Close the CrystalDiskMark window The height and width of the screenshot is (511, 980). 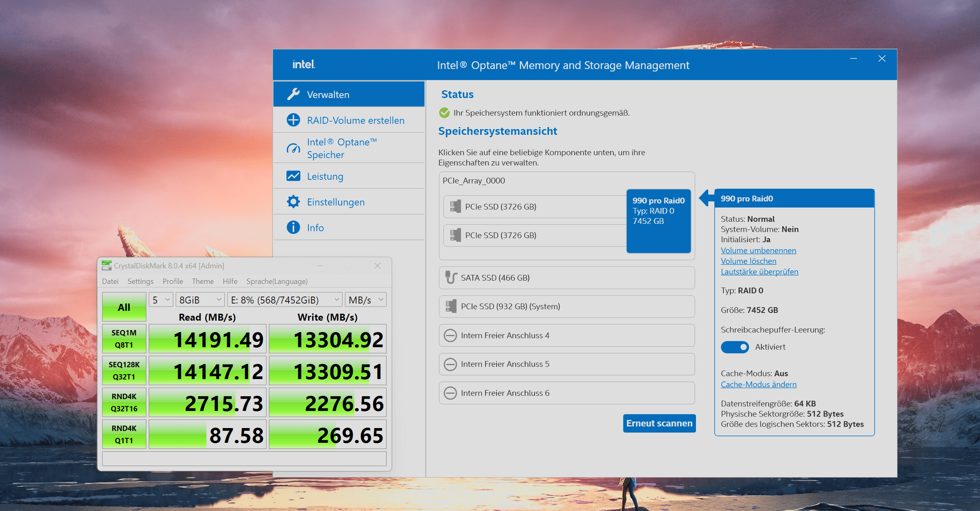click(377, 266)
